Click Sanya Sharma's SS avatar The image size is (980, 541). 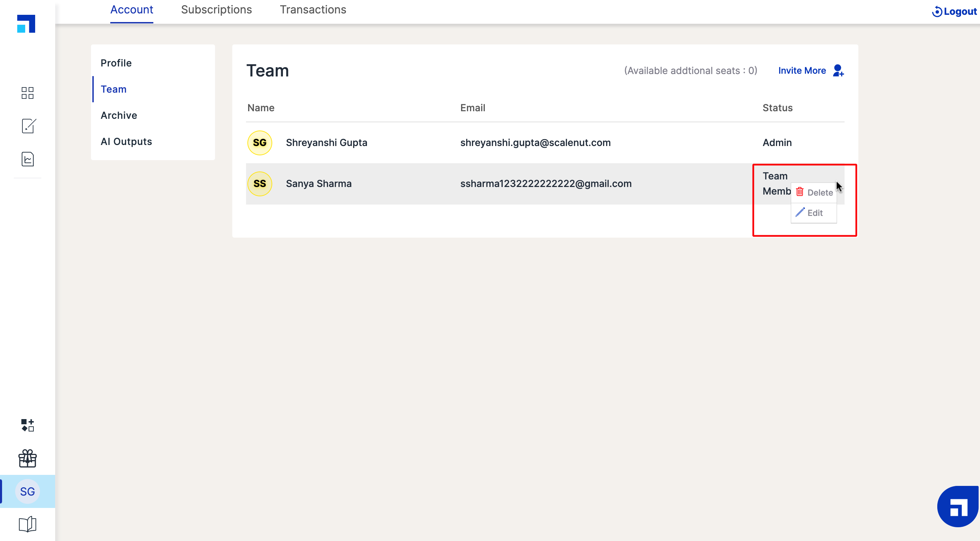point(260,184)
